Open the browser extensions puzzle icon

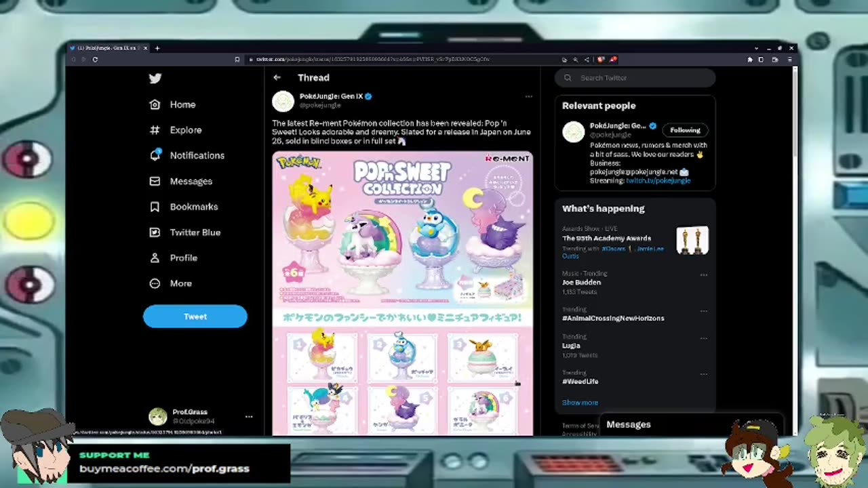click(750, 60)
